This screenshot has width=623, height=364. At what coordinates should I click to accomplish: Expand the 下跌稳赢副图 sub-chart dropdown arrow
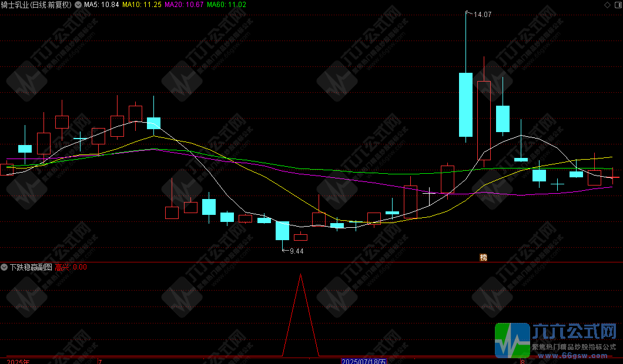[5, 267]
